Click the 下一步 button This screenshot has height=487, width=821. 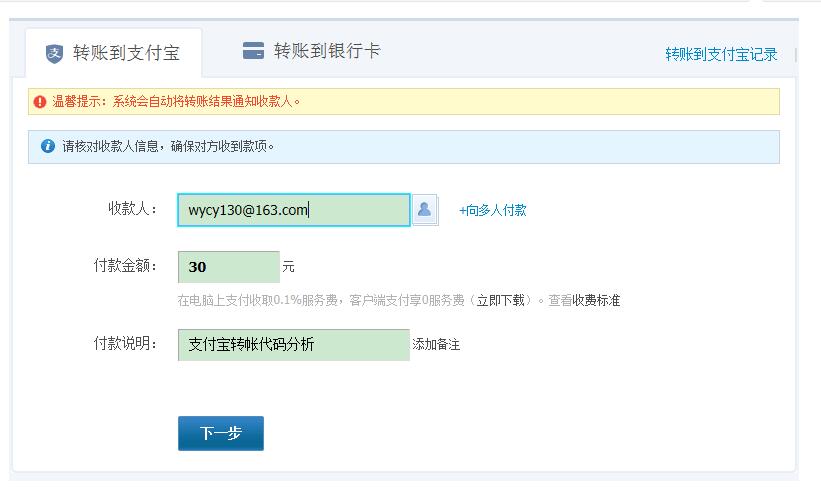221,433
